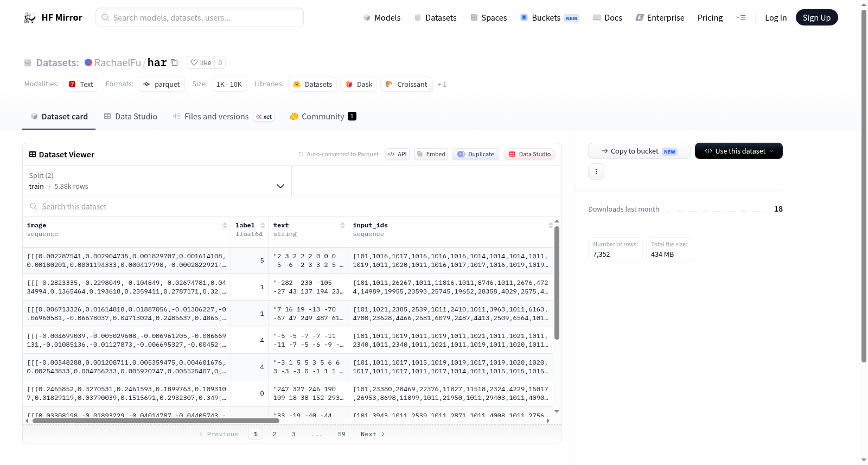The image size is (868, 465).
Task: Open the three-dot options menu icon
Action: (596, 171)
